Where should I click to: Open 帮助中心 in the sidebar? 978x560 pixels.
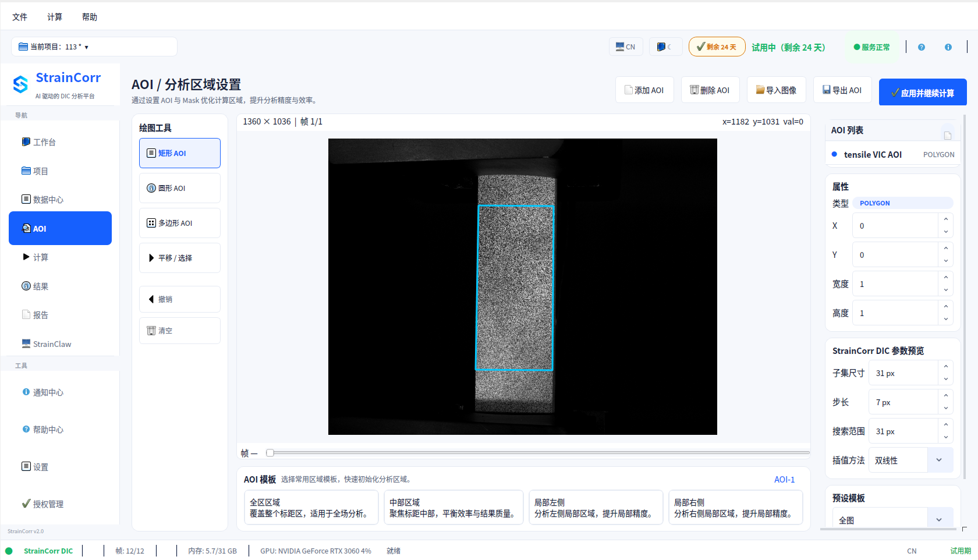[x=60, y=430]
